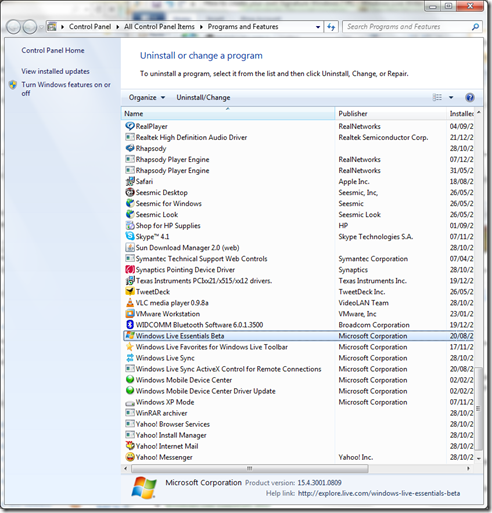Click the Sun Download Manager icon
Image resolution: width=492 pixels, height=513 pixels.
130,247
